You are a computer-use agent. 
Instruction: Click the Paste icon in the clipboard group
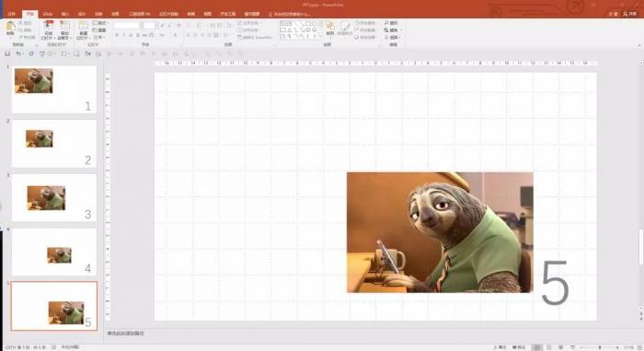coord(10,29)
